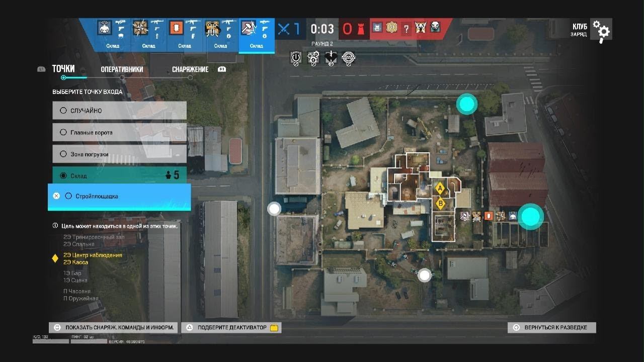Click the РАУНД 2 label
The width and height of the screenshot is (644, 362).
322,44
